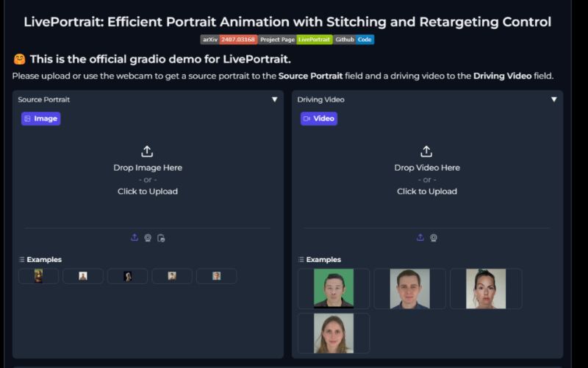
Task: Select the dark-haired woman driving video example
Action: coord(486,289)
